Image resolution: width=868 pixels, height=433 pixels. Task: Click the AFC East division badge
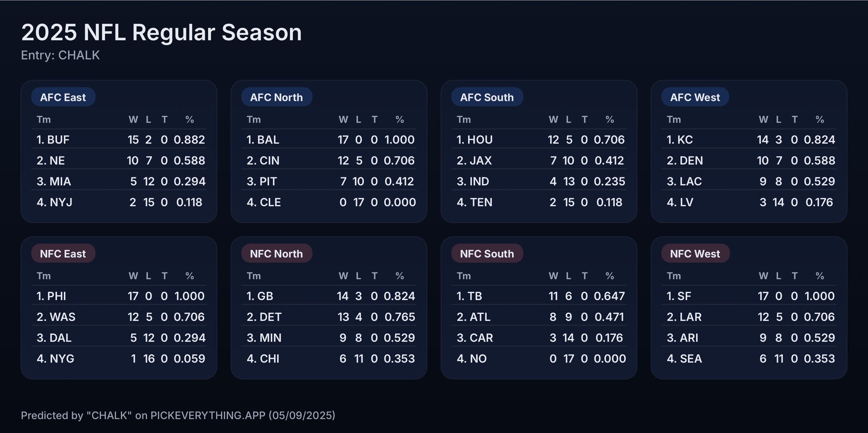click(x=63, y=97)
